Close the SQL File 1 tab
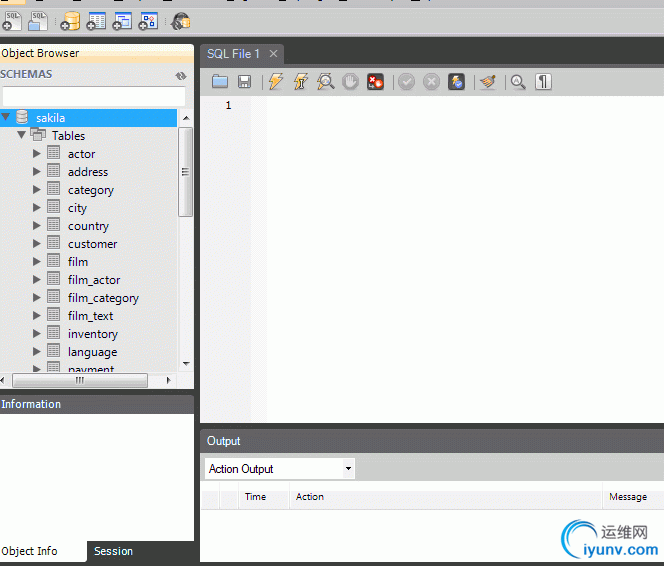Screen dimensions: 664x566 (x=274, y=54)
